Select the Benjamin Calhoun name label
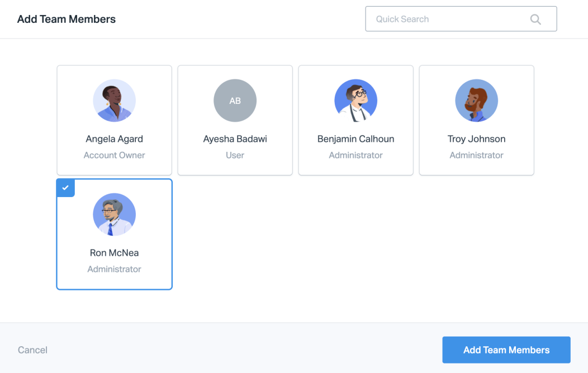This screenshot has width=588, height=373. click(356, 139)
